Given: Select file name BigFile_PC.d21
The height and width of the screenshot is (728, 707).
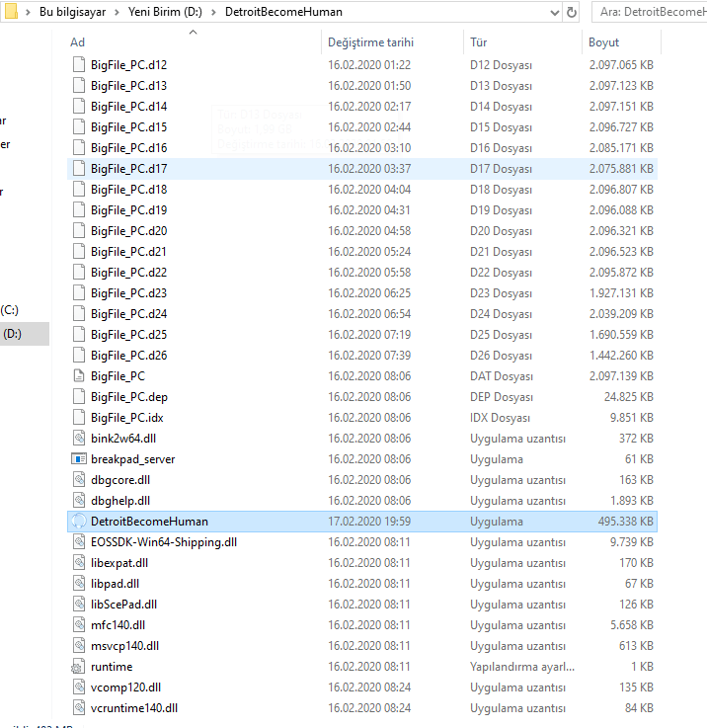Looking at the screenshot, I should coord(128,252).
